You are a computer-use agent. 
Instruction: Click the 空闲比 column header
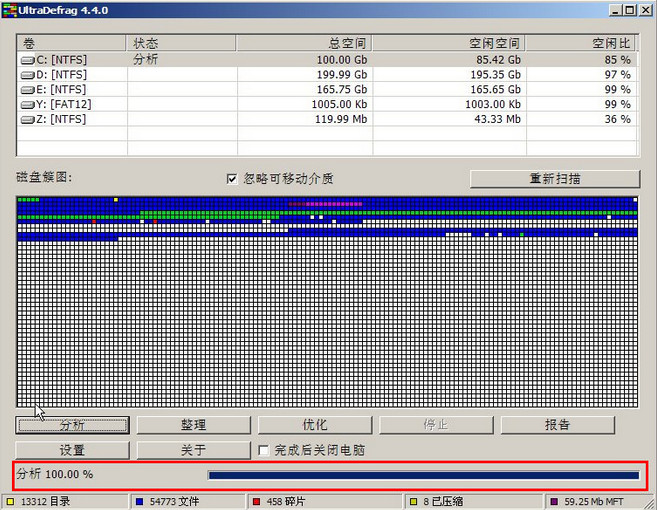point(580,43)
